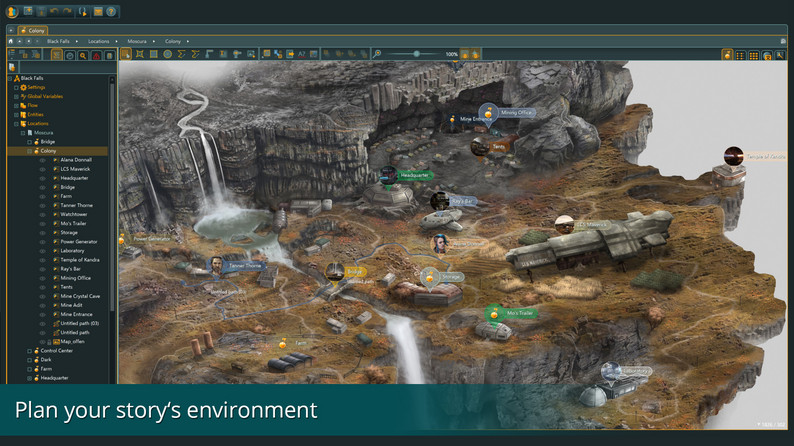Screen dimensions: 794x446
Task: Toggle visibility eye of Alana Donnall
Action: pos(43,160)
